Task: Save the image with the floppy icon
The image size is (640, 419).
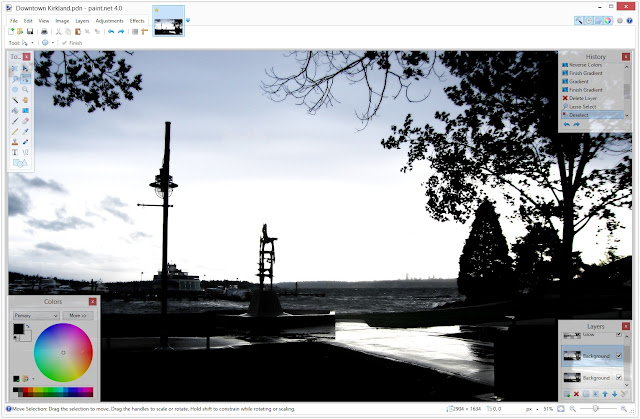Action: [30, 31]
